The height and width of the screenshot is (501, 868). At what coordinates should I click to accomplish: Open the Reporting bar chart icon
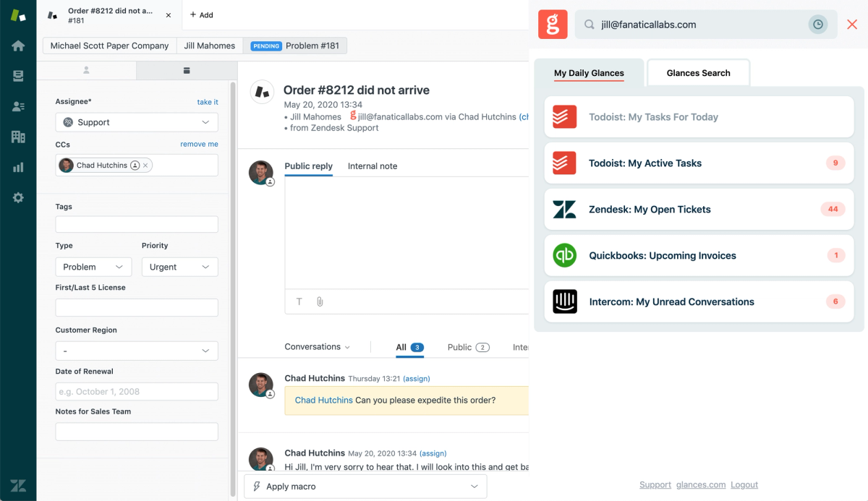18,167
